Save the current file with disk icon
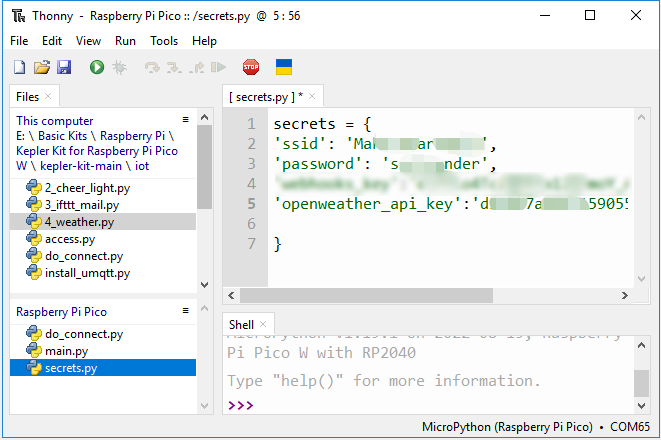Screen dimensions: 661x440 64,67
